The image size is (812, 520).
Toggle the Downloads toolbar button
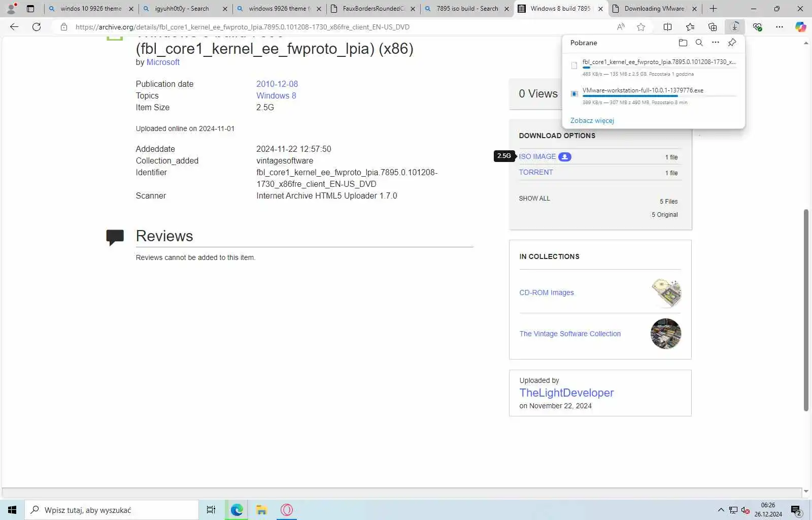[735, 27]
